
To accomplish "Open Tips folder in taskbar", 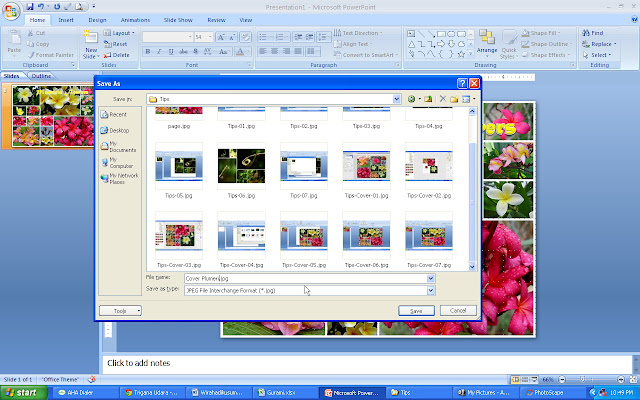I will coord(418,393).
